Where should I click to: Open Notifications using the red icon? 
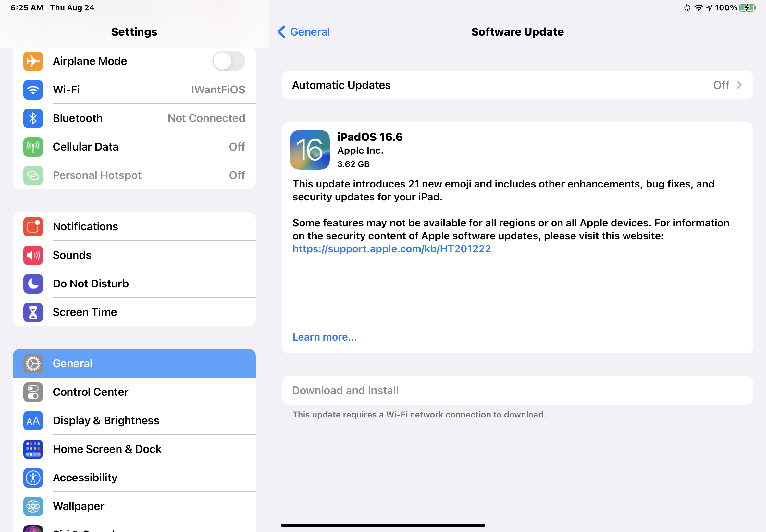[x=33, y=227]
